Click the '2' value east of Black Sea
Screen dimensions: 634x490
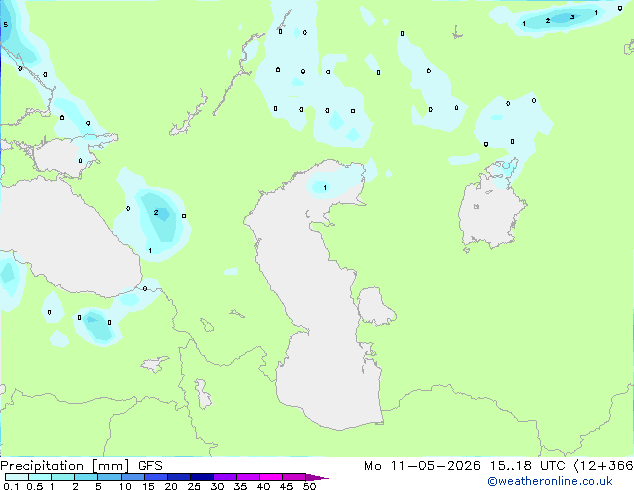point(156,212)
